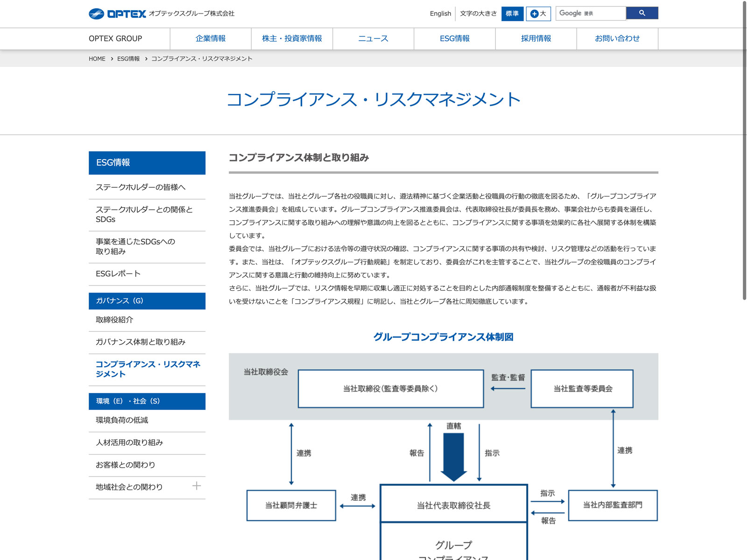Open 取締役紹介 in the sidebar

click(x=114, y=320)
